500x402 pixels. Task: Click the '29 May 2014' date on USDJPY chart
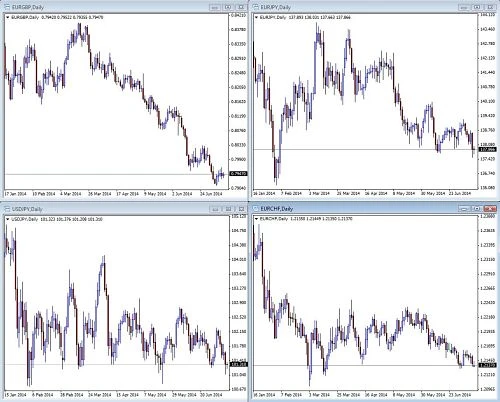183,395
